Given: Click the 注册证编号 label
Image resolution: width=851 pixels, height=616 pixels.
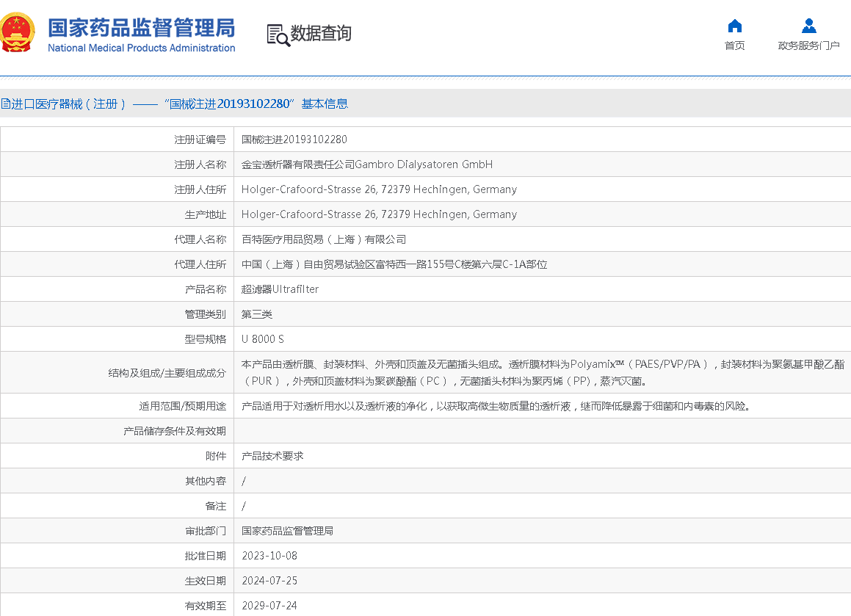Looking at the screenshot, I should tap(200, 139).
